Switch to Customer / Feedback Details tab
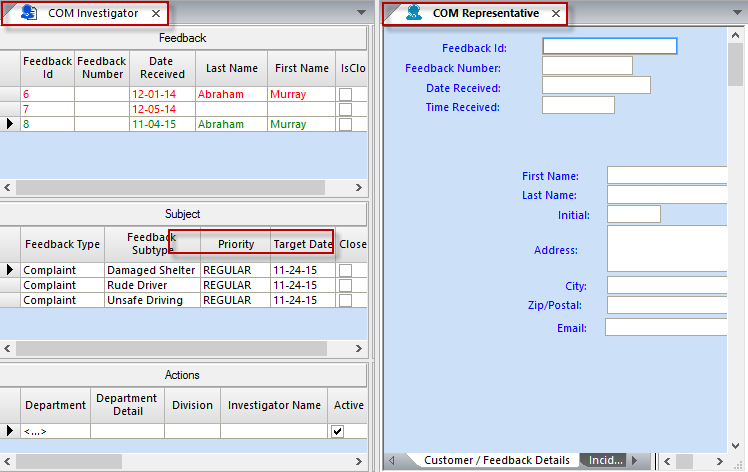This screenshot has height=472, width=748. (x=496, y=460)
